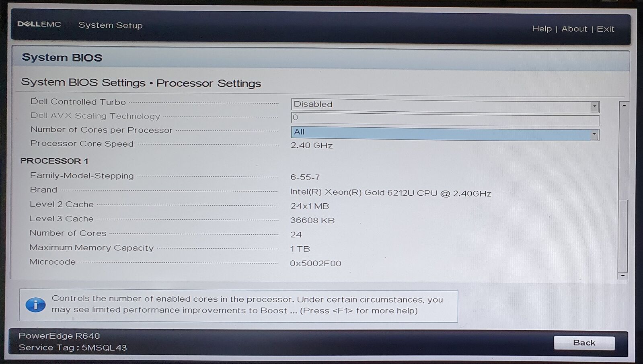Open the Help menu item
The width and height of the screenshot is (643, 364).
pyautogui.click(x=541, y=29)
